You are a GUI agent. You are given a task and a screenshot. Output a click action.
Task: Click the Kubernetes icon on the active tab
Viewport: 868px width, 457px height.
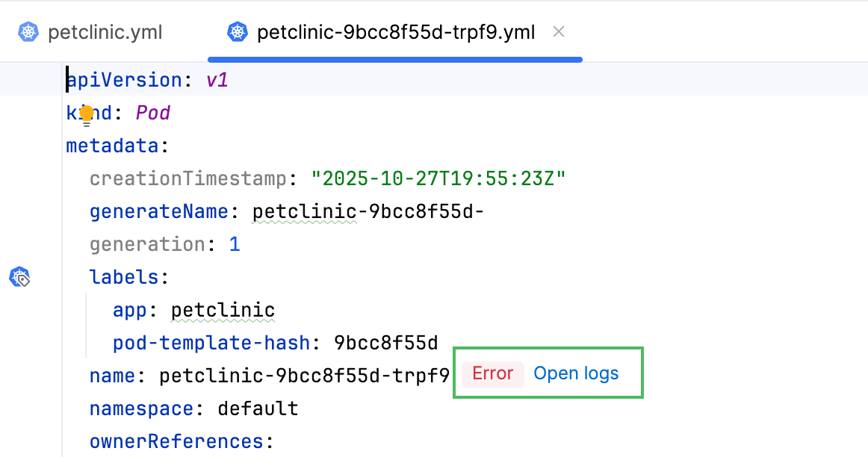pyautogui.click(x=237, y=32)
